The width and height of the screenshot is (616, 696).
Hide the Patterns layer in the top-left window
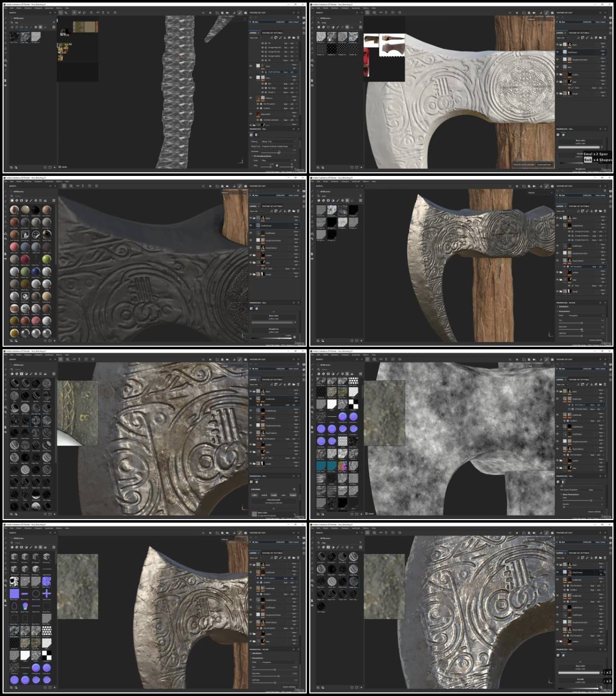tap(251, 98)
